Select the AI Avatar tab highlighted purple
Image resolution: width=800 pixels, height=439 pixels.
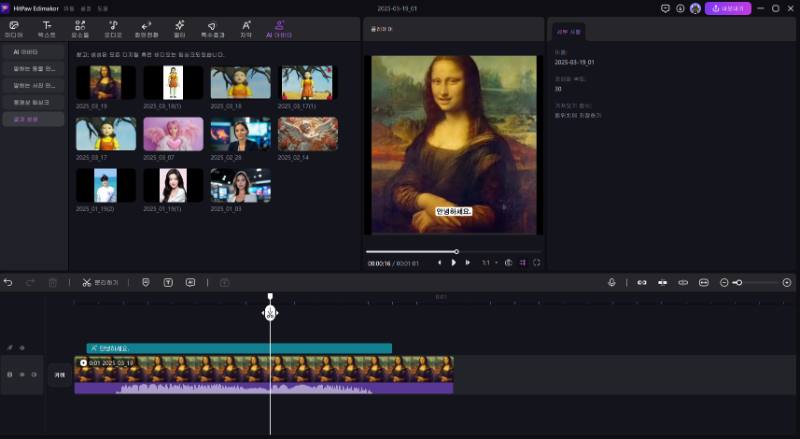coord(279,29)
